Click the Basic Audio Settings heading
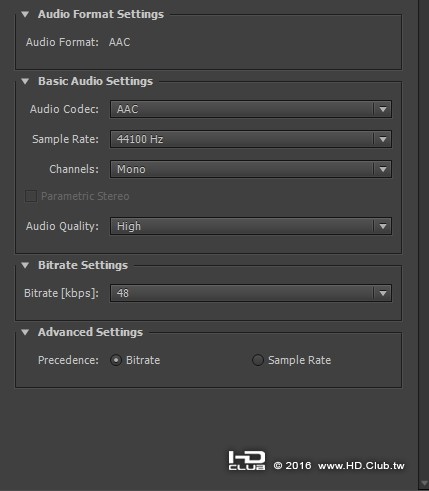 click(95, 81)
